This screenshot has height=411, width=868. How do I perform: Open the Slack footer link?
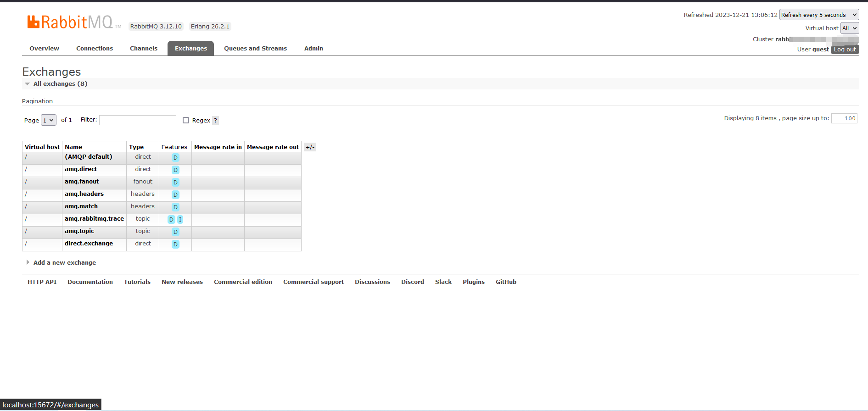point(443,282)
